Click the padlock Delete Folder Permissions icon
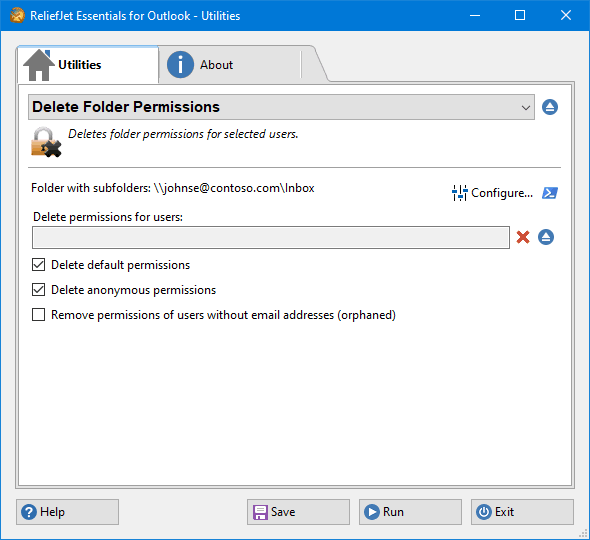The height and width of the screenshot is (540, 590). point(46,142)
